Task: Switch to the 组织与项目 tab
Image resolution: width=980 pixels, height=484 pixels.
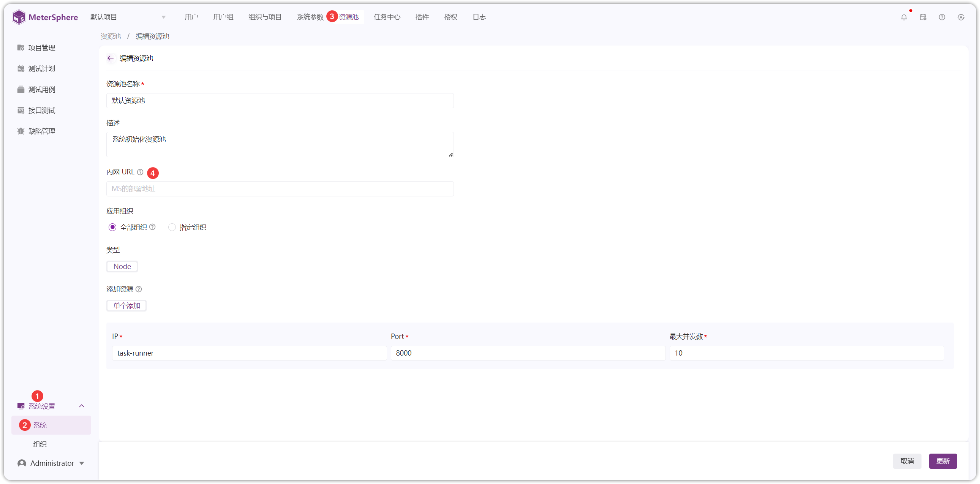Action: click(265, 17)
